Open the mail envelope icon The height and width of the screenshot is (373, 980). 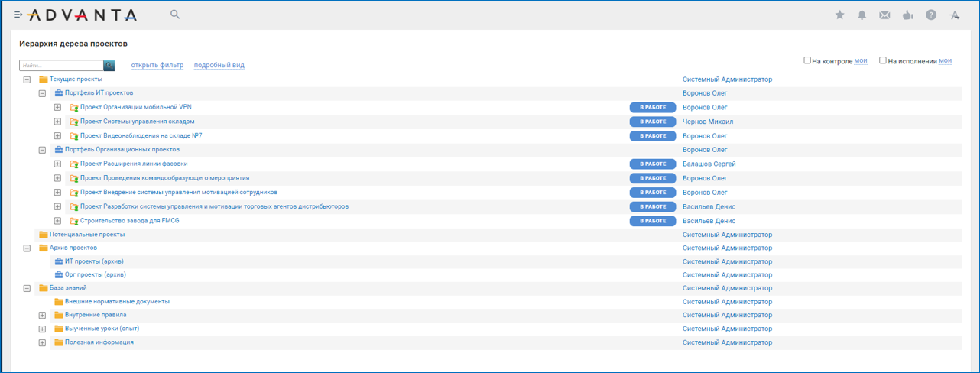click(884, 15)
